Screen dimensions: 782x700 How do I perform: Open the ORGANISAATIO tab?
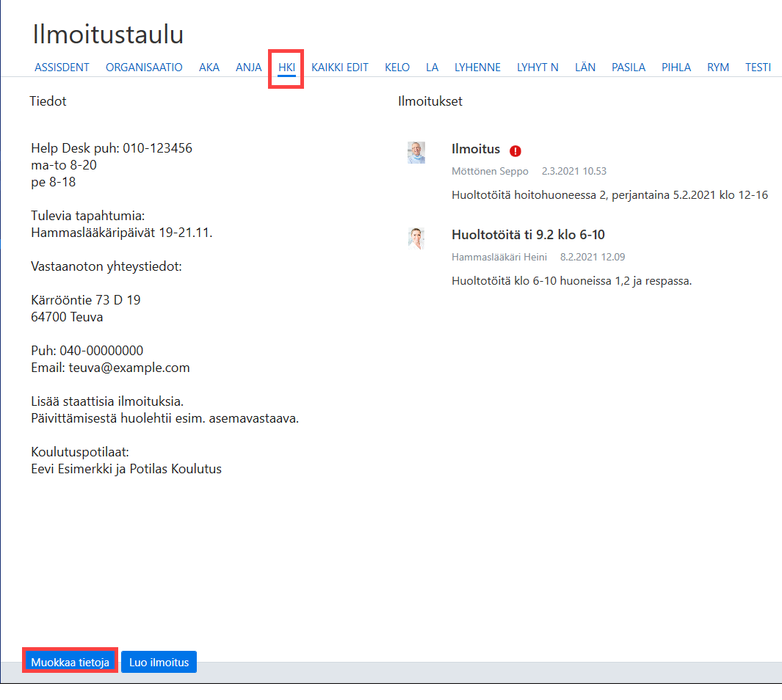point(144,68)
